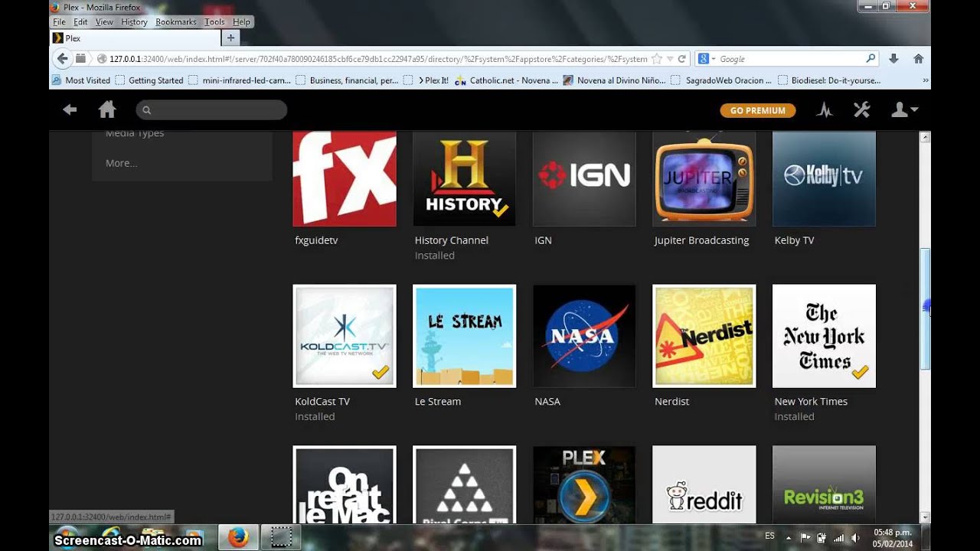Click the search magnifier icon in Firefox
Screen dimensions: 980x551
(x=871, y=58)
